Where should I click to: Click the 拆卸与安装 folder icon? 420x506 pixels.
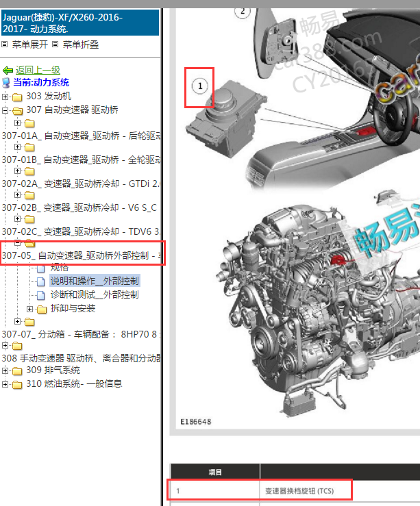tap(42, 309)
